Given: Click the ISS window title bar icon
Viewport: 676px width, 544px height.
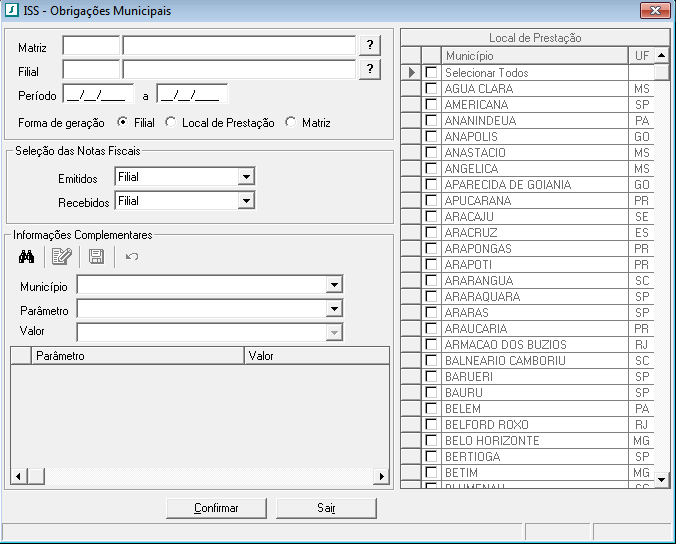Looking at the screenshot, I should [x=11, y=11].
